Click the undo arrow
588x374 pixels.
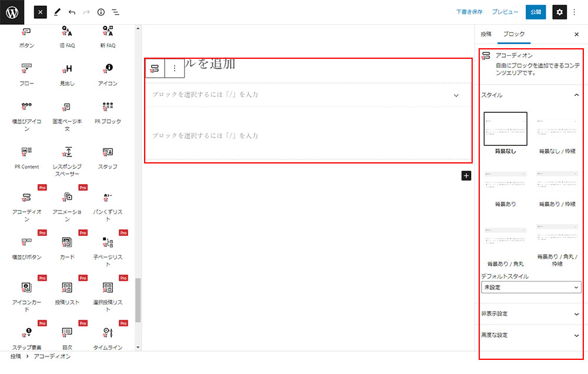coord(72,12)
